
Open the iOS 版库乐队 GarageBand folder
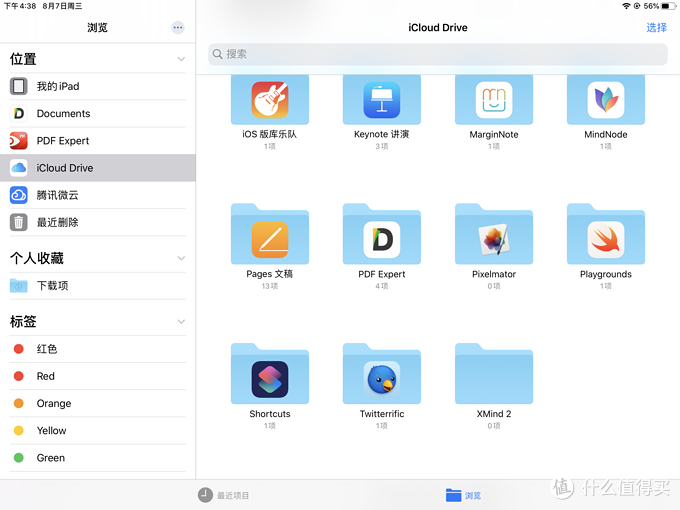[x=270, y=100]
